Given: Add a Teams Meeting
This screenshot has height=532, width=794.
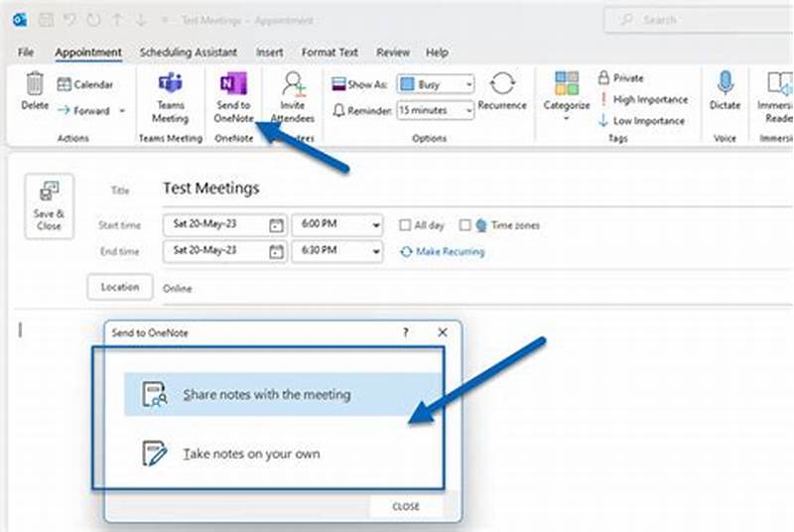Looking at the screenshot, I should pos(170,98).
